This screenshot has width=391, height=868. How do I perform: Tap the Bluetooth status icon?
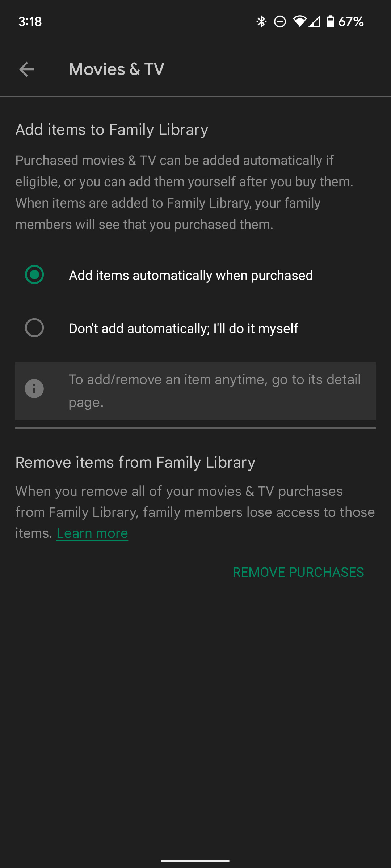[261, 22]
